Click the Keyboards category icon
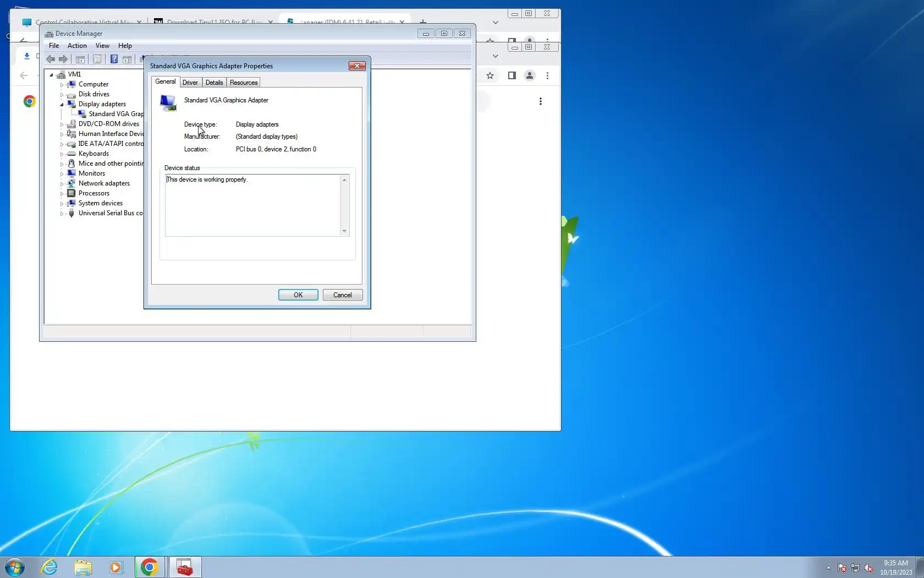The height and width of the screenshot is (578, 924). point(71,154)
